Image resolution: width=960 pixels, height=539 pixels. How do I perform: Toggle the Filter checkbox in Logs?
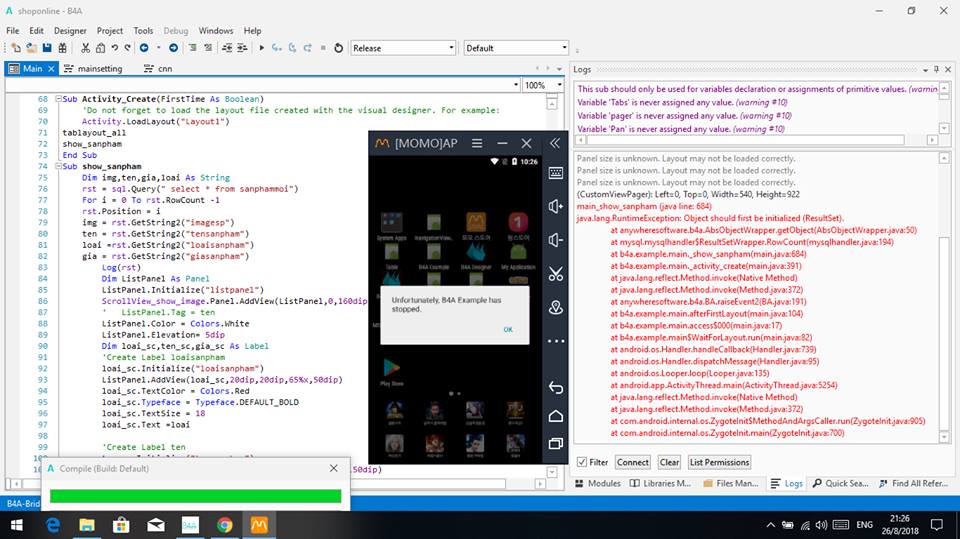tap(582, 462)
